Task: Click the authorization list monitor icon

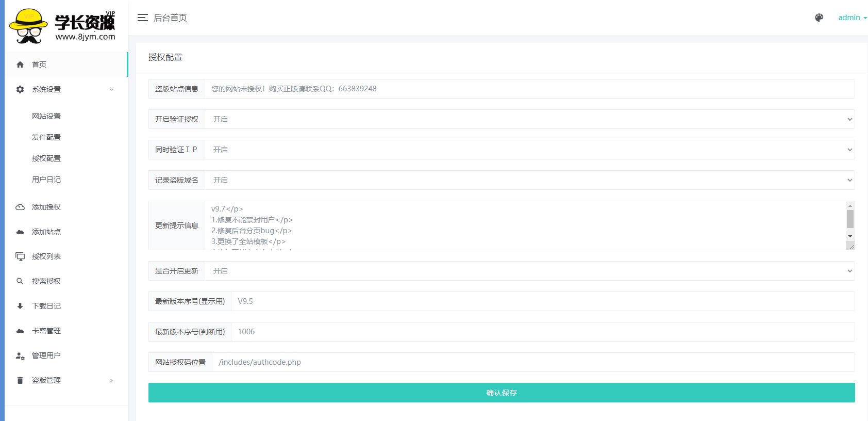Action: coord(20,256)
